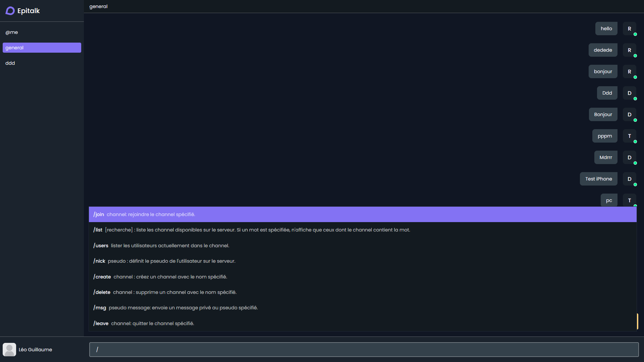This screenshot has width=644, height=362.
Task: Click the "T" avatar beside the pc message
Action: [x=630, y=200]
